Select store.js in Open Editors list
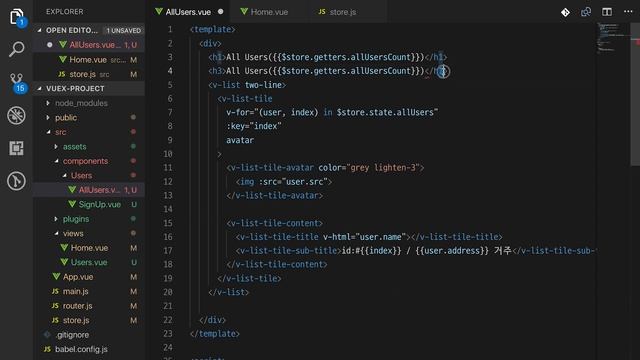 [89, 74]
